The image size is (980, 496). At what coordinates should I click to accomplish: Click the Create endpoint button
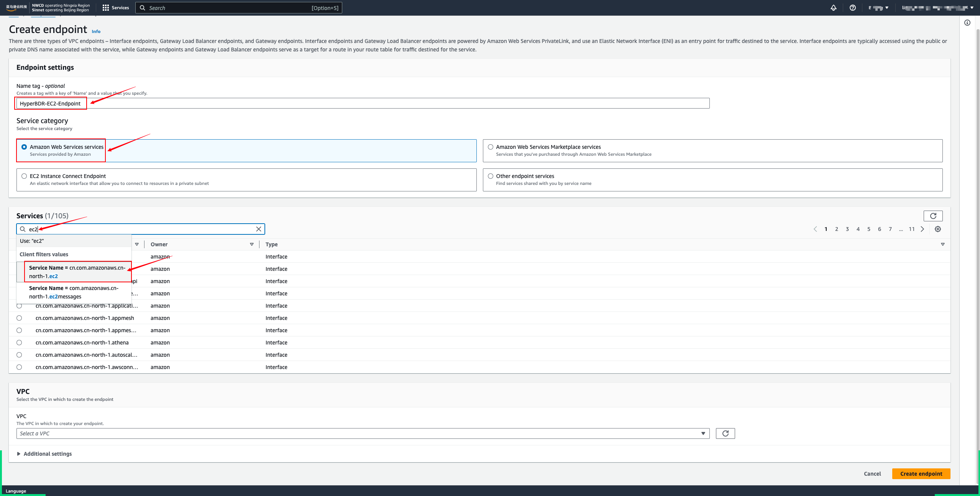tap(921, 474)
